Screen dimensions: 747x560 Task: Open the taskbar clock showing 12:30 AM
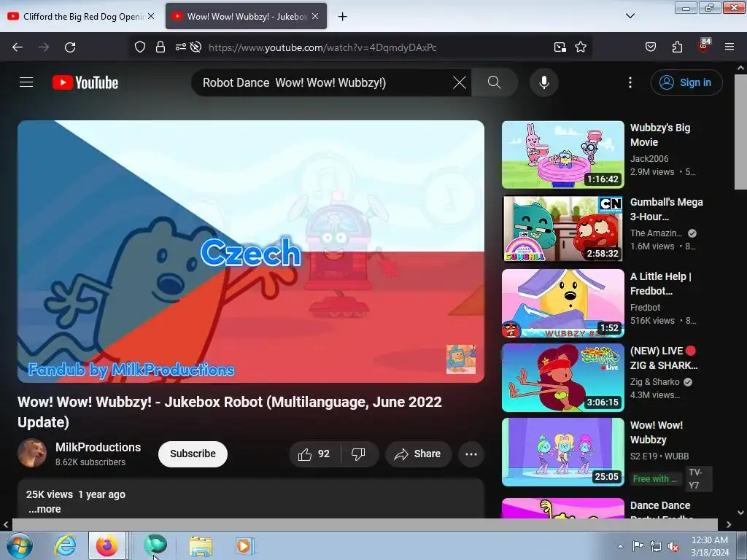710,546
